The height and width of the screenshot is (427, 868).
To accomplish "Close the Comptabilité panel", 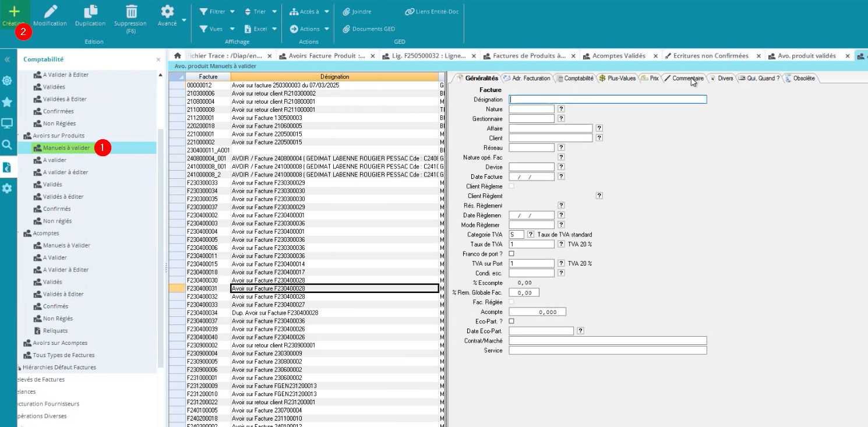I will [x=158, y=59].
